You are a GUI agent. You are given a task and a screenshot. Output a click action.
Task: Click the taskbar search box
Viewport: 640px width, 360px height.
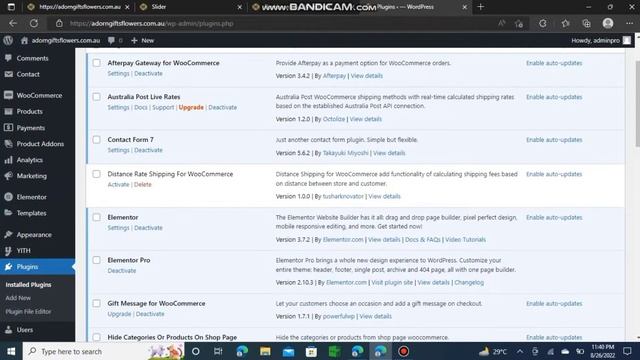(104, 351)
